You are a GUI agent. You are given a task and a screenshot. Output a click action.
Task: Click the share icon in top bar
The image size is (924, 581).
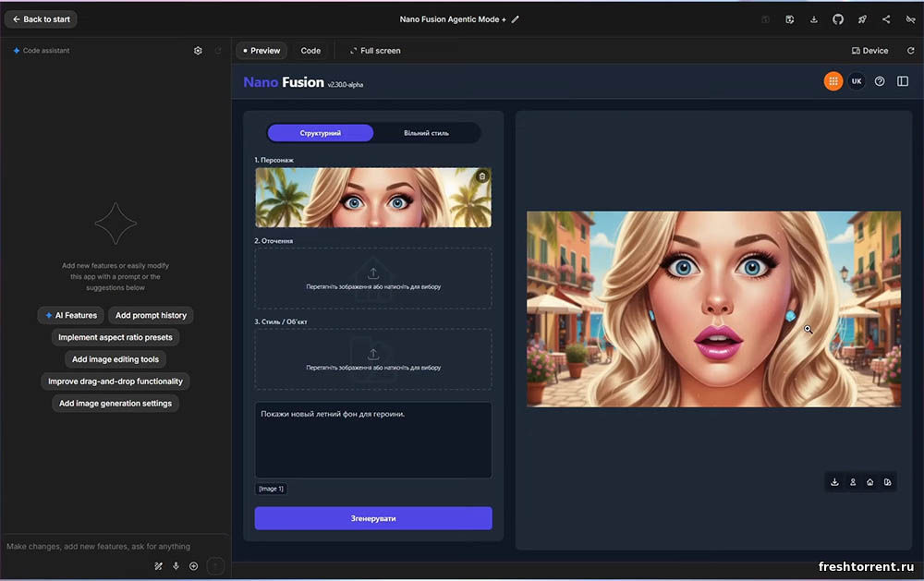[x=886, y=19]
